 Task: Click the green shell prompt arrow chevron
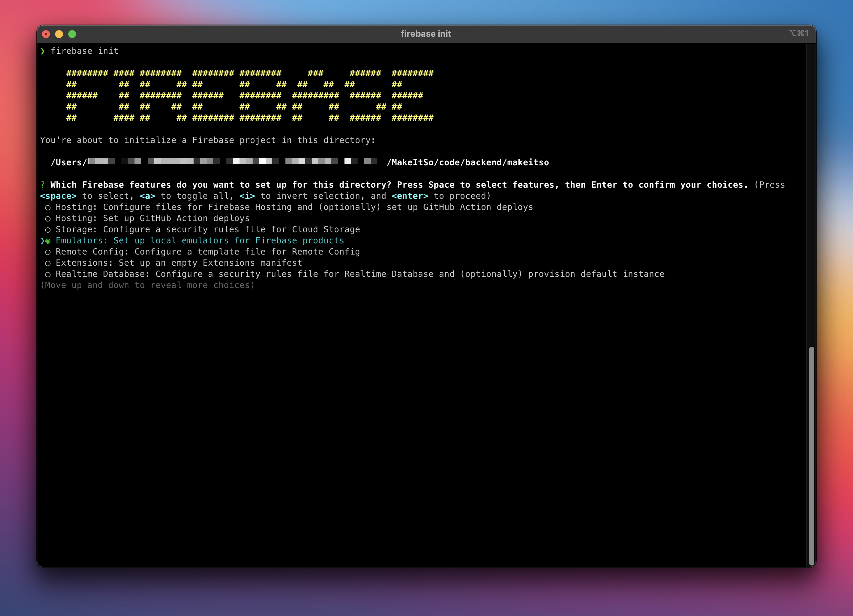43,51
